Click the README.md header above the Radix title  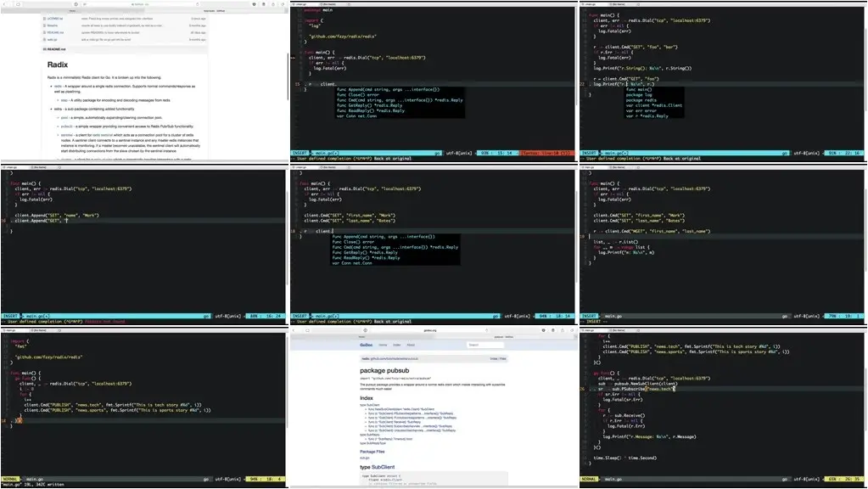click(55, 49)
